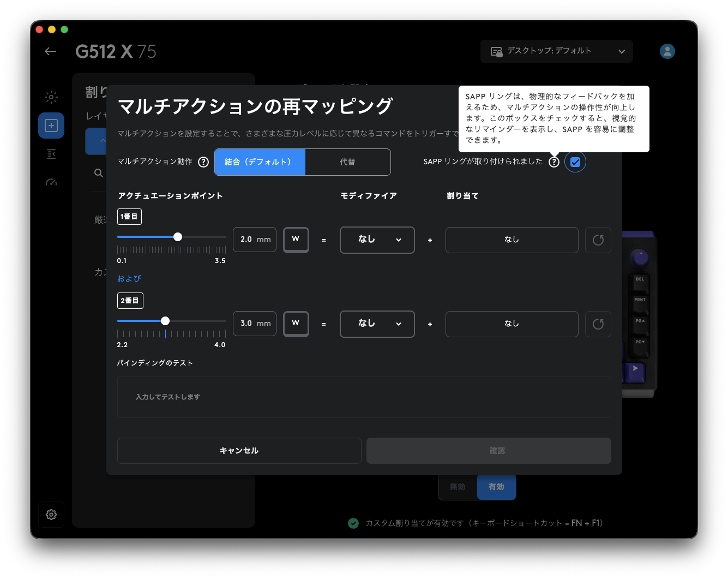728x579 pixels.
Task: Select 結合（デフォルト）multi-action mode
Action: coord(260,162)
